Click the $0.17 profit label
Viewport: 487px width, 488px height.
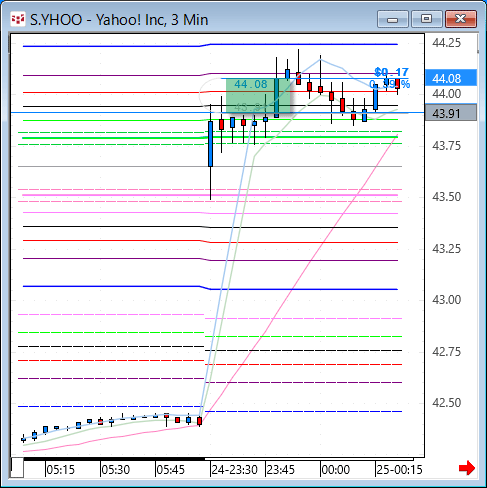click(391, 72)
